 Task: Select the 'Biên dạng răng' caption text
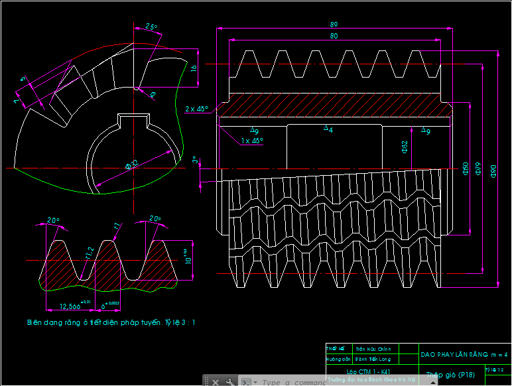pyautogui.click(x=111, y=322)
